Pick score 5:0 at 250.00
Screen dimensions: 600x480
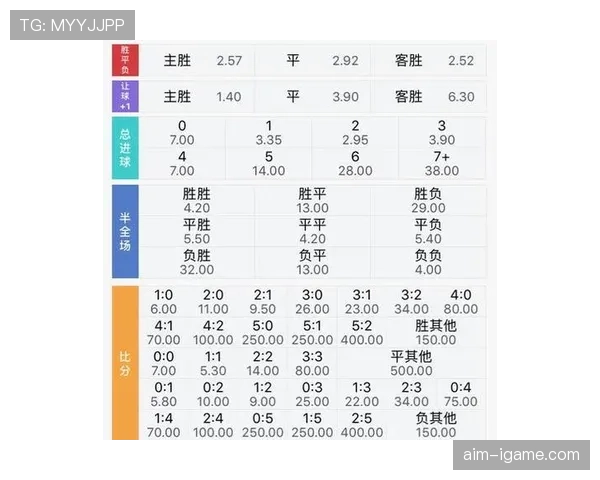[x=262, y=333]
